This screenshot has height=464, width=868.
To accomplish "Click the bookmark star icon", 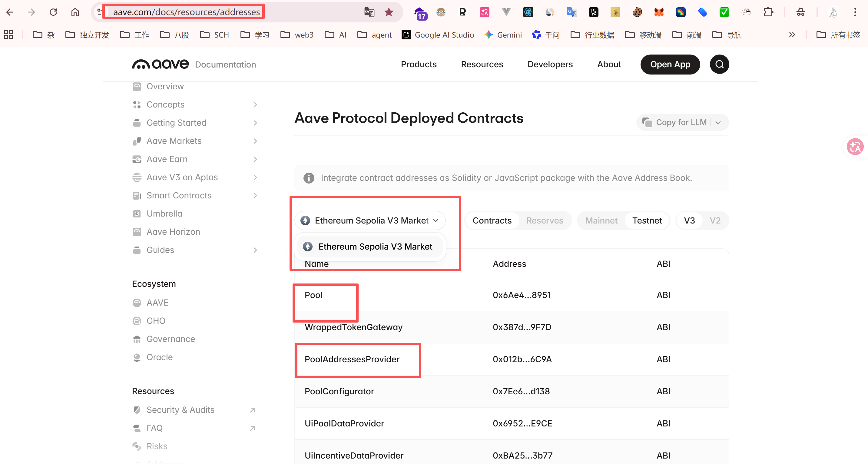I will [389, 12].
